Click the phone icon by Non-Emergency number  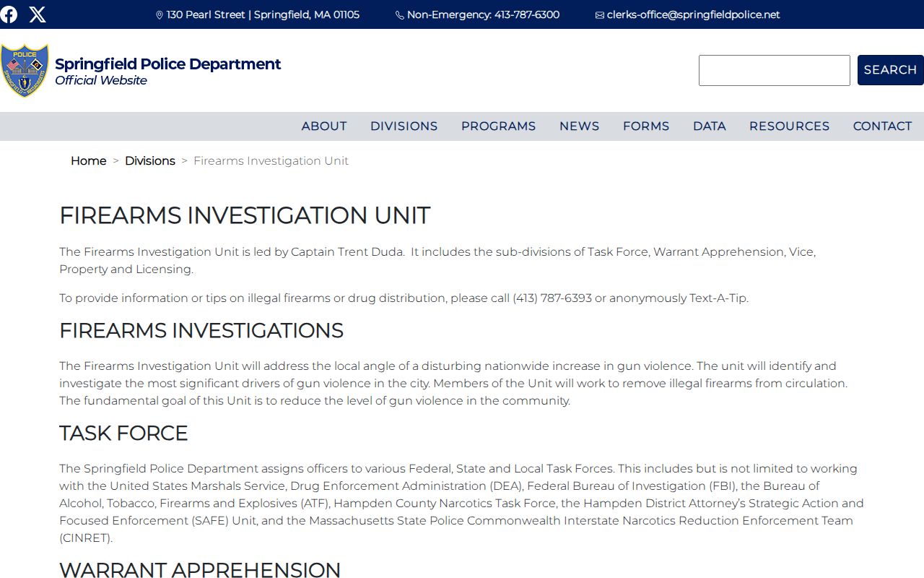399,15
